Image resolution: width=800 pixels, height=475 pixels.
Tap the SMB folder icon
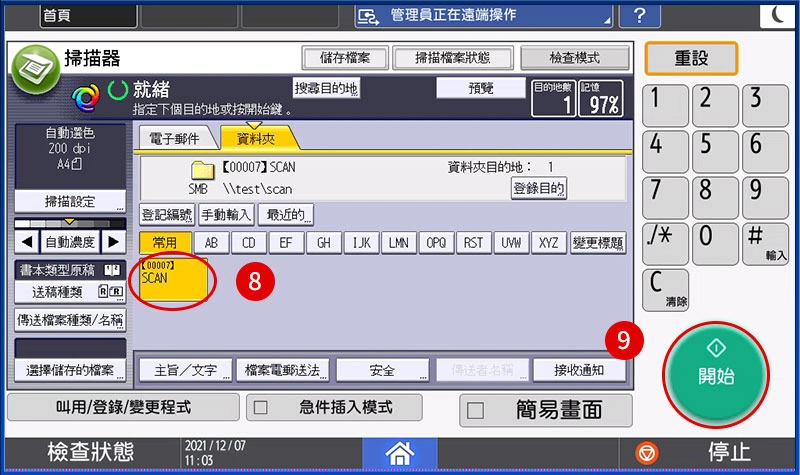pyautogui.click(x=202, y=170)
